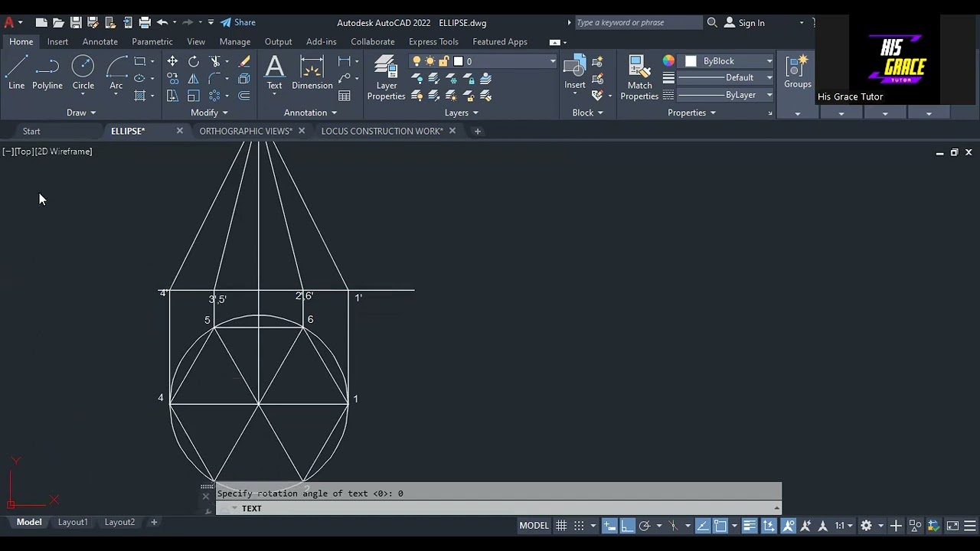Insert a Table from Annotation panel
980x551 pixels.
345,96
